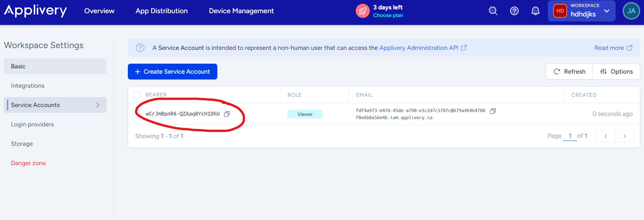Click the Read more link

[x=613, y=48]
